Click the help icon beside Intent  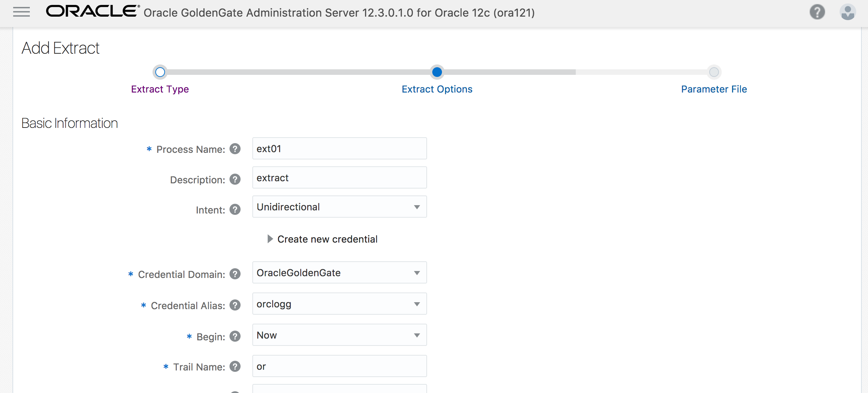coord(235,209)
